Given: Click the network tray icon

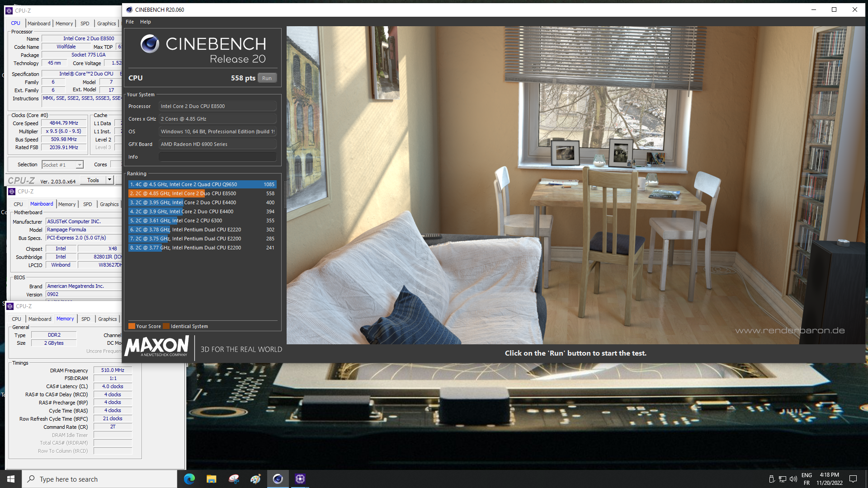Looking at the screenshot, I should (783, 479).
